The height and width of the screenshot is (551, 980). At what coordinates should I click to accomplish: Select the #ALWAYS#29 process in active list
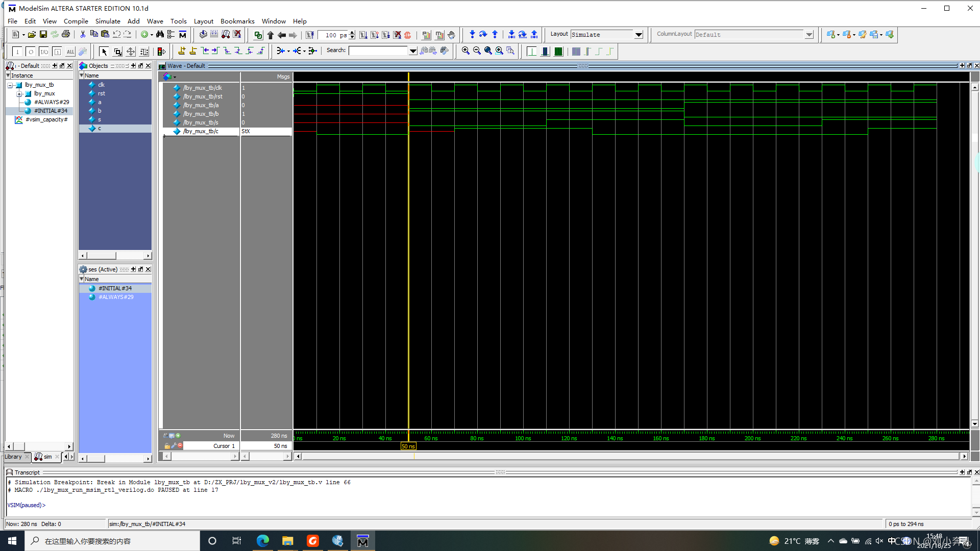click(116, 297)
